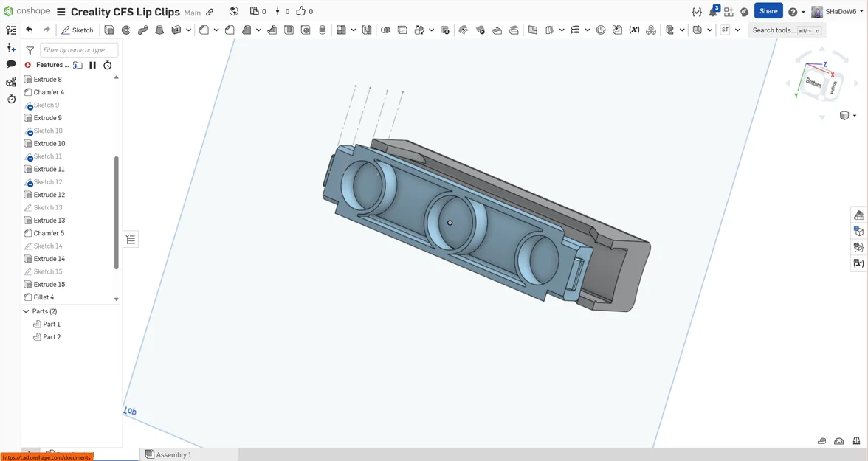Select the Sketch tool
Screen dimensions: 868x461
[x=77, y=30]
